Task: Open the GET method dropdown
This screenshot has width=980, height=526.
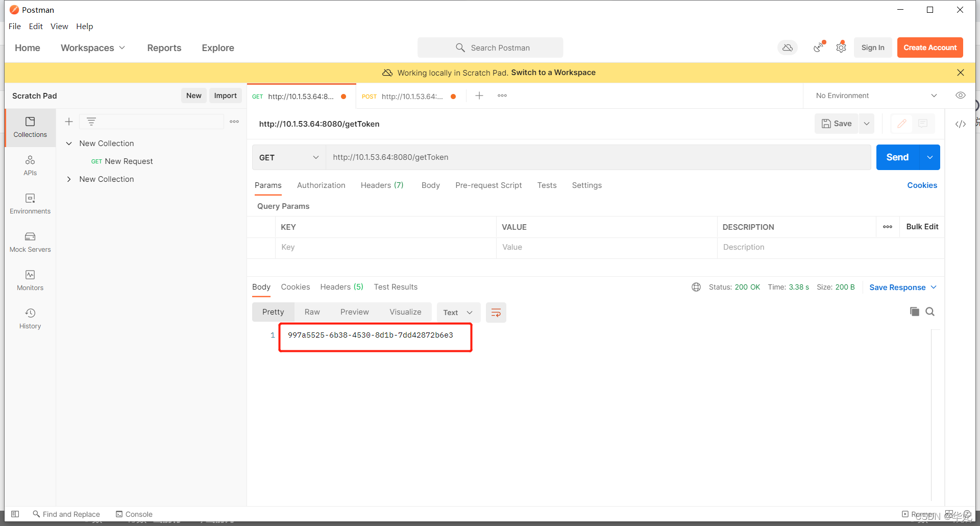Action: point(289,157)
